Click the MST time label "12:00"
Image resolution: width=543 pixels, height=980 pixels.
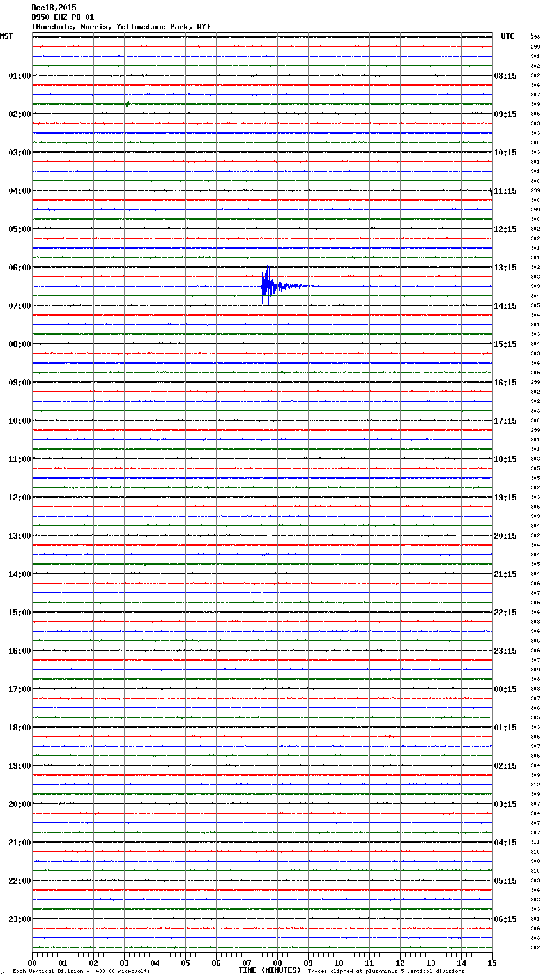20,498
